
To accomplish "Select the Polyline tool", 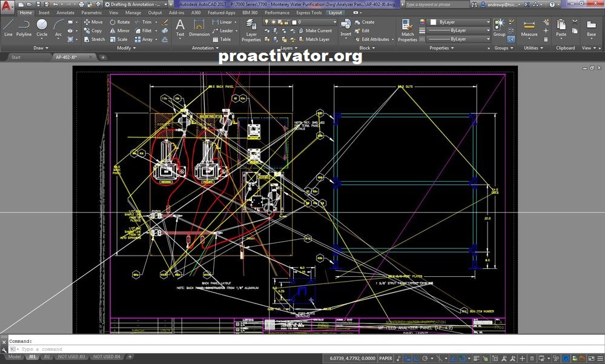I will [24, 28].
